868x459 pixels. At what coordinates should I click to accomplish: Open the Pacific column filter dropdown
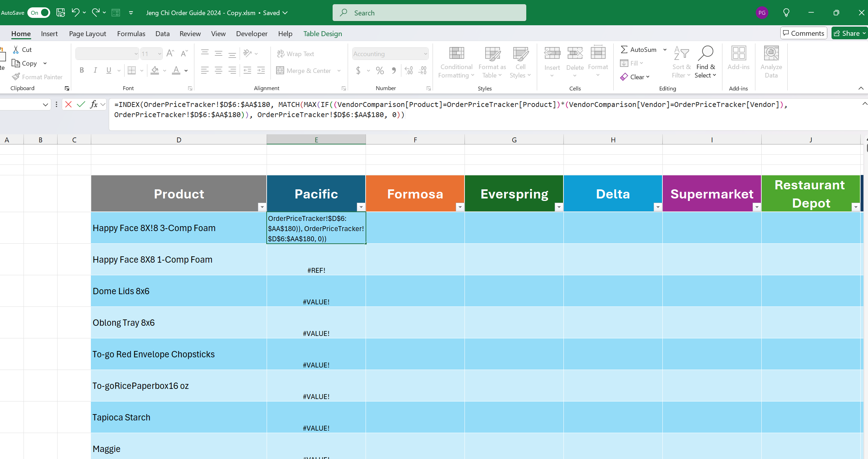[361, 207]
